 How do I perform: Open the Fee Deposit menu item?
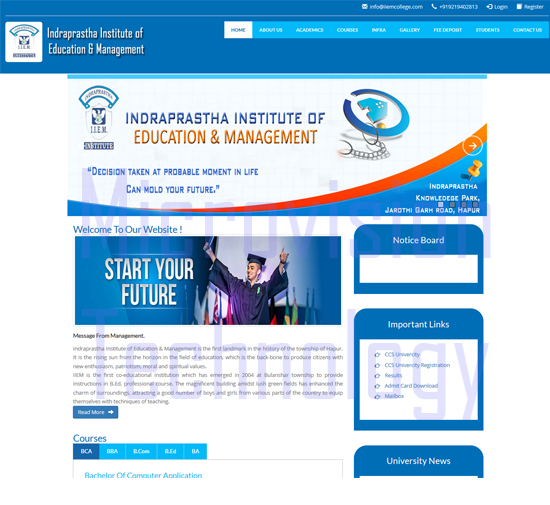coord(448,30)
